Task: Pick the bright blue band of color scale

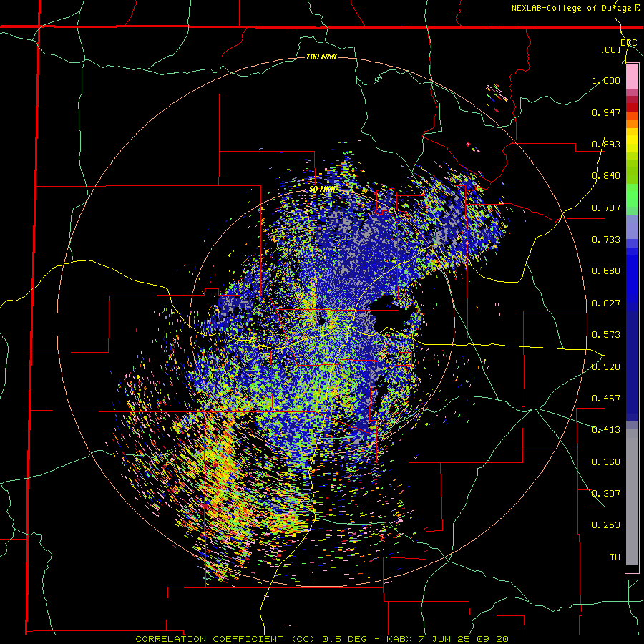Action: coord(632,275)
